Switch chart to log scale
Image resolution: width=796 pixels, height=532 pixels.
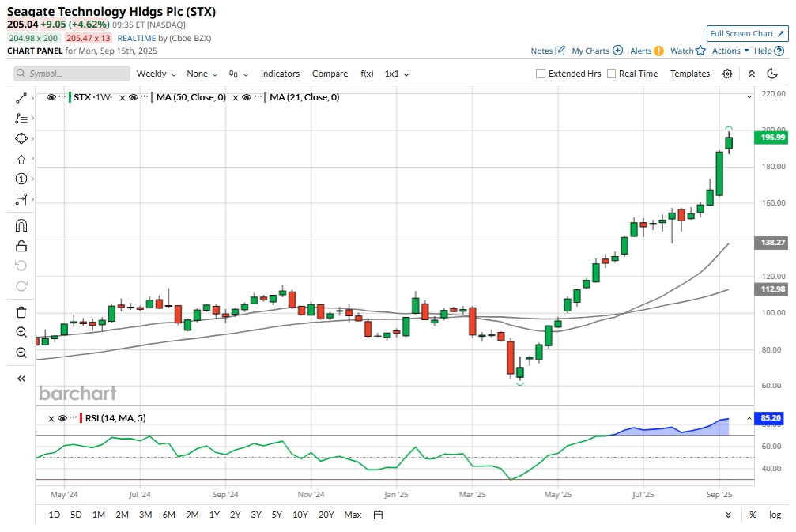(x=775, y=515)
